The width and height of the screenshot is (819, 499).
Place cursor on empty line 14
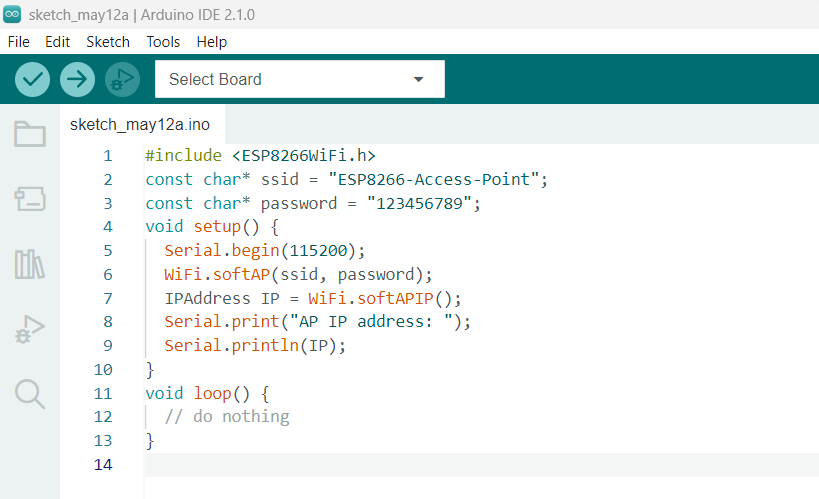click(x=400, y=465)
